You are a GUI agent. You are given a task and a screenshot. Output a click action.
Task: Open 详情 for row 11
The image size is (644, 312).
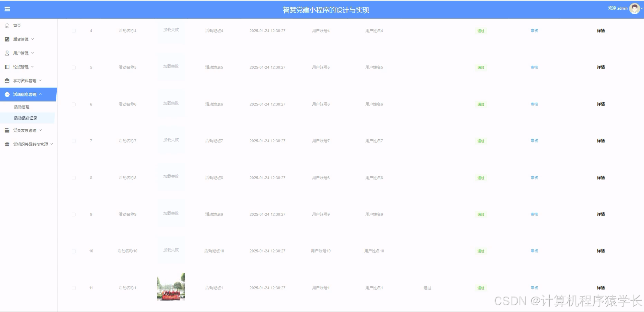pyautogui.click(x=601, y=288)
